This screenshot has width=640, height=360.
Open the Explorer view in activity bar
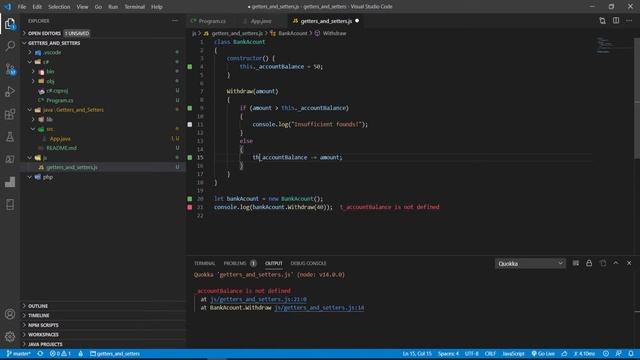[10, 24]
